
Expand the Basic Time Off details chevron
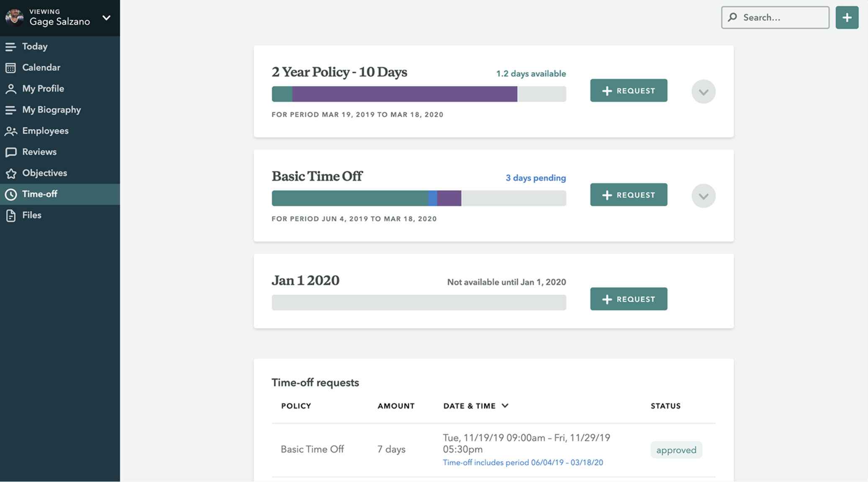[703, 196]
